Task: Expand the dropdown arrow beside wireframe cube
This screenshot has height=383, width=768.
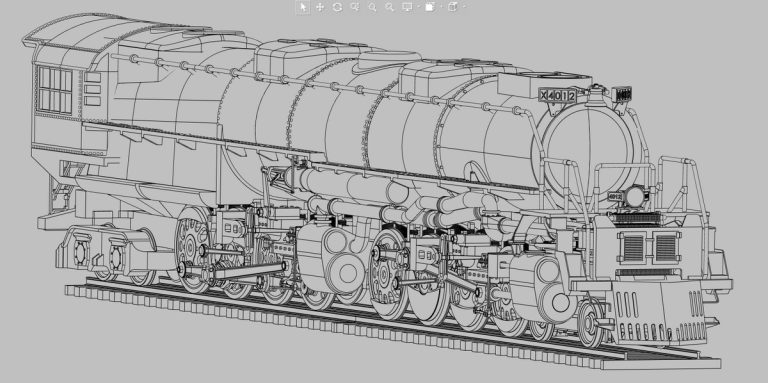Action: point(464,7)
